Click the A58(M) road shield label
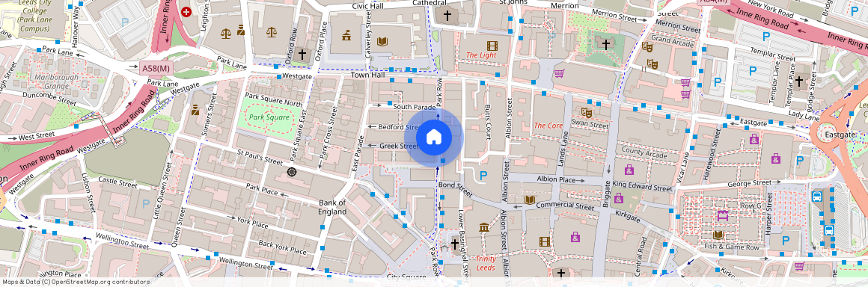This screenshot has width=868, height=287. [156, 68]
